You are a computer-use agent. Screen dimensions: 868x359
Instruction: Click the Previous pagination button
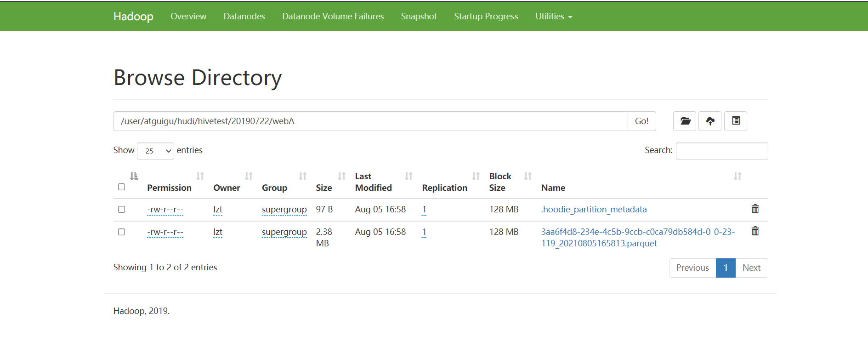point(692,268)
